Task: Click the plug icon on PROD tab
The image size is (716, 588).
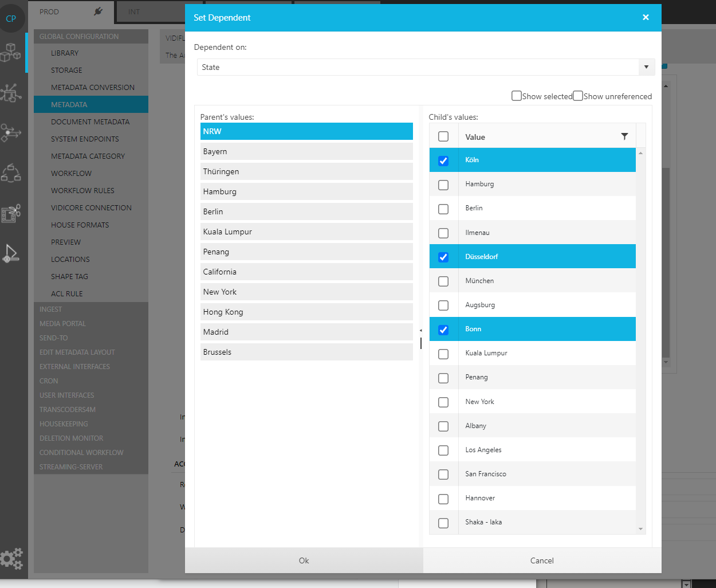Action: [98, 11]
